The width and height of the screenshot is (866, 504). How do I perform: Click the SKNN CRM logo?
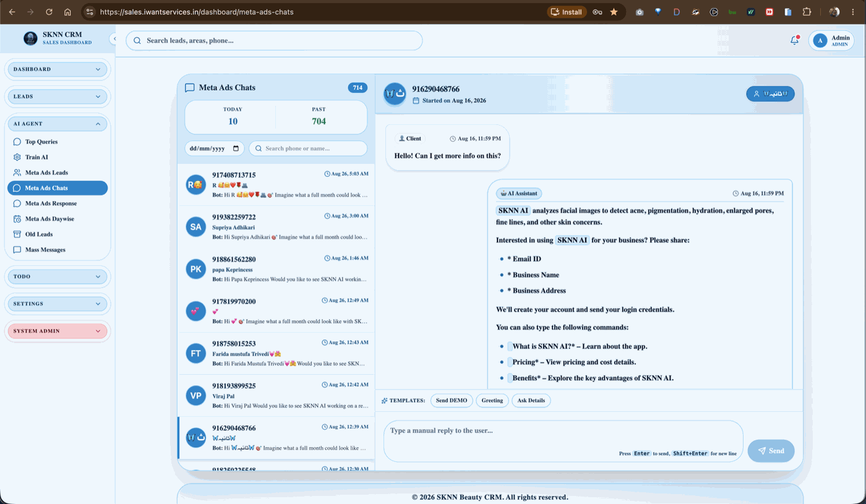click(30, 38)
